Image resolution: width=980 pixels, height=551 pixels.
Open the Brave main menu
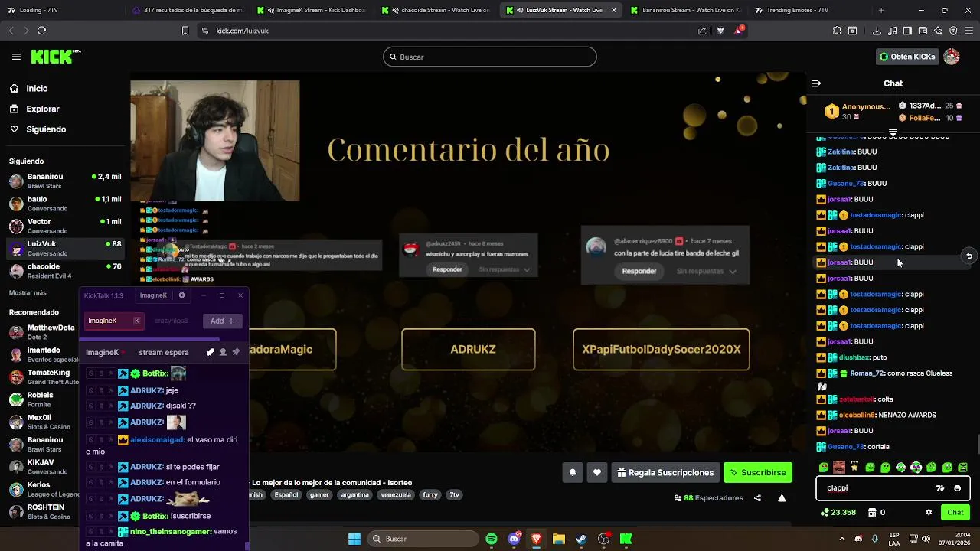(x=969, y=31)
